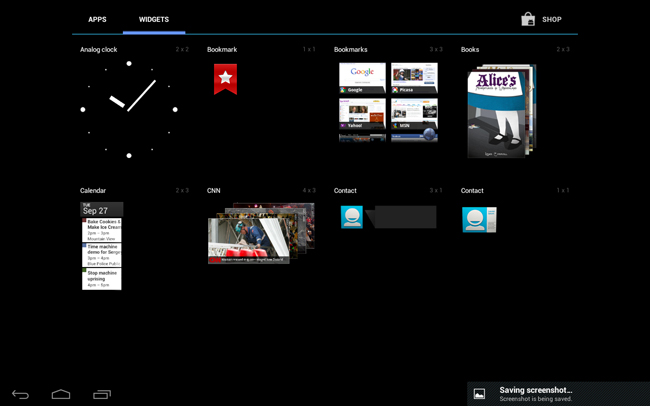The width and height of the screenshot is (650, 406).
Task: Select the Google bookmark thumbnail
Action: [362, 78]
